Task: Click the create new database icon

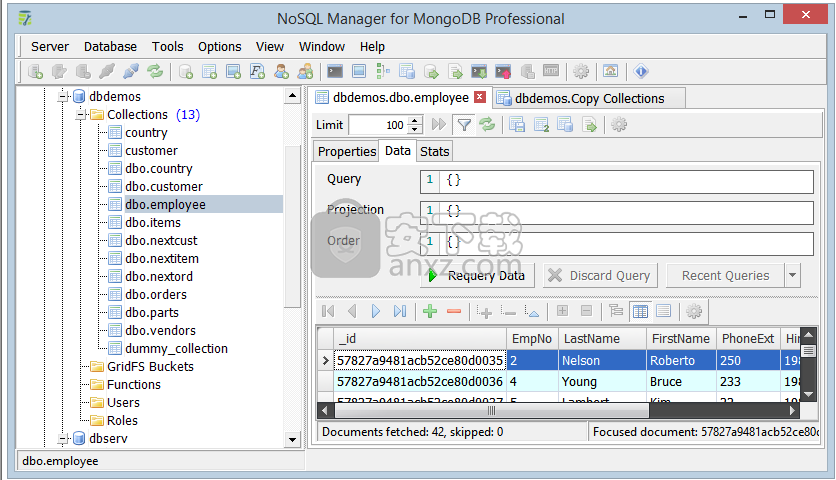Action: (x=186, y=71)
